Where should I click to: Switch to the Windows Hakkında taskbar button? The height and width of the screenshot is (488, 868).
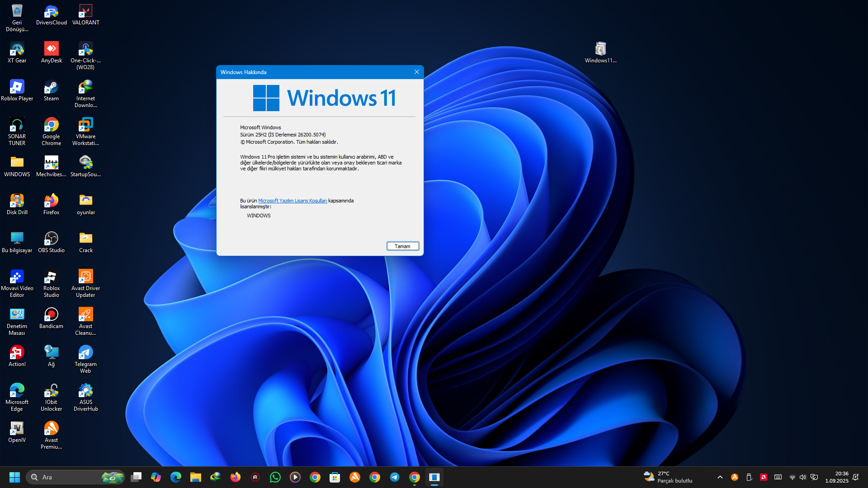click(434, 477)
